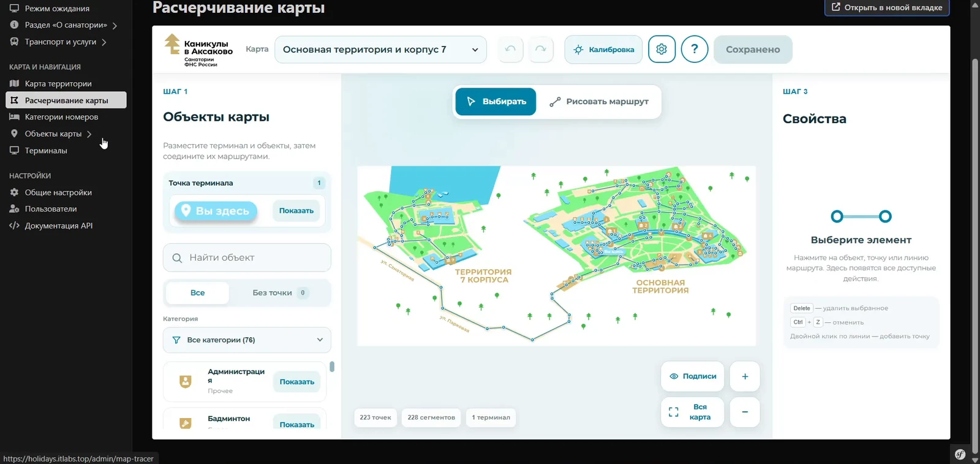Open the map selector dropdown
Screen dimensions: 980x464
pos(380,50)
